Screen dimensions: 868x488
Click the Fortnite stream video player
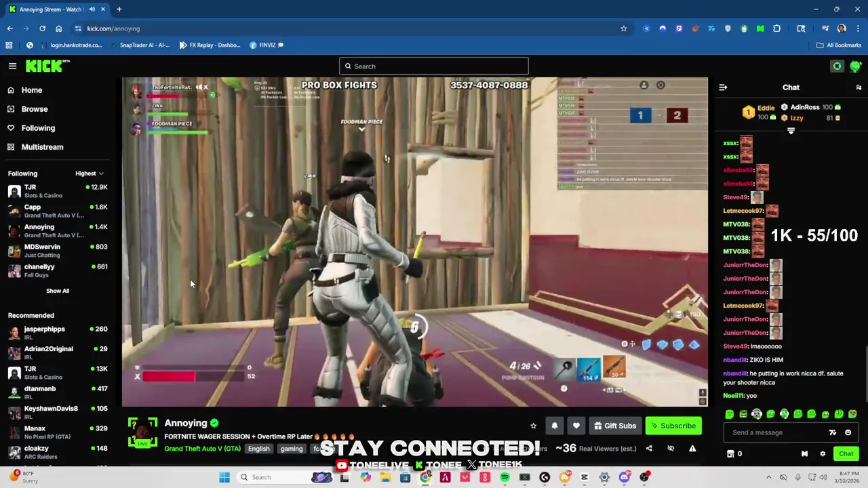pyautogui.click(x=415, y=242)
